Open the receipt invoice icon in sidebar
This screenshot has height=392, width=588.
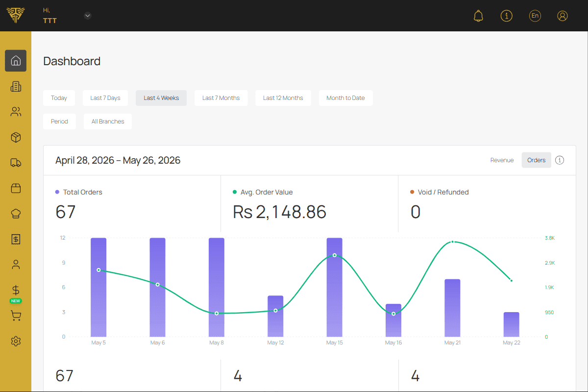[x=16, y=239]
